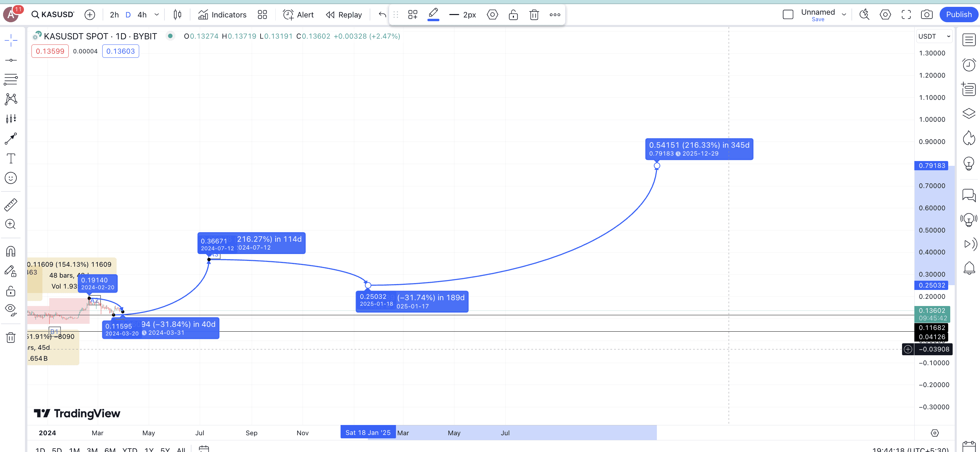Switch to the 4h timeframe
The width and height of the screenshot is (980, 452).
pyautogui.click(x=142, y=15)
